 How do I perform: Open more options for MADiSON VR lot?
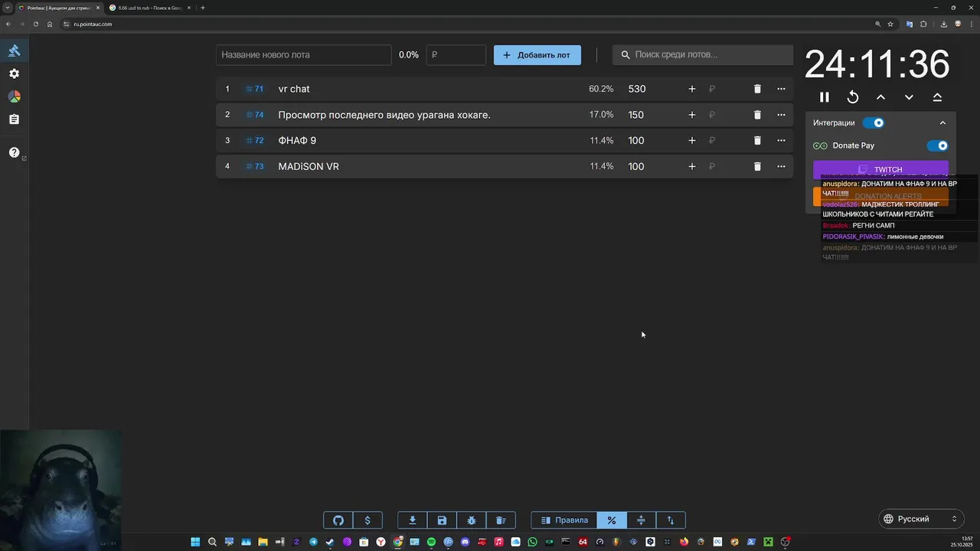tap(781, 166)
